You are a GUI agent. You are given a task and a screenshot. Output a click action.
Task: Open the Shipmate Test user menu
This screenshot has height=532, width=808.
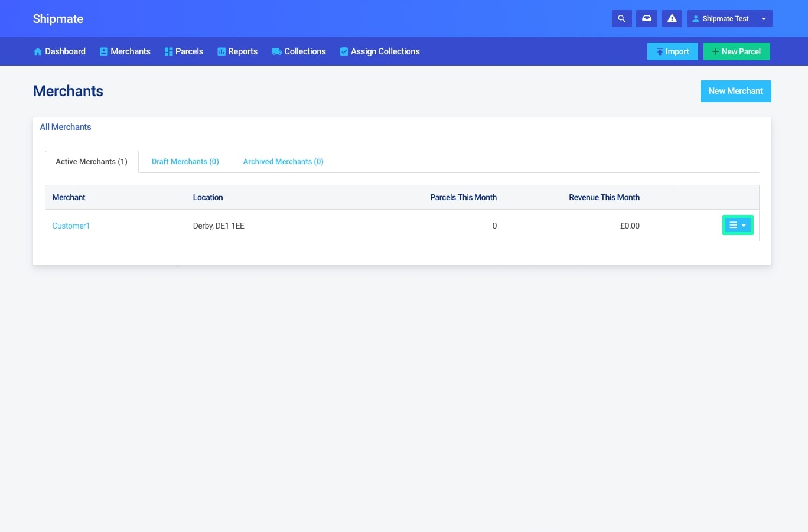721,19
